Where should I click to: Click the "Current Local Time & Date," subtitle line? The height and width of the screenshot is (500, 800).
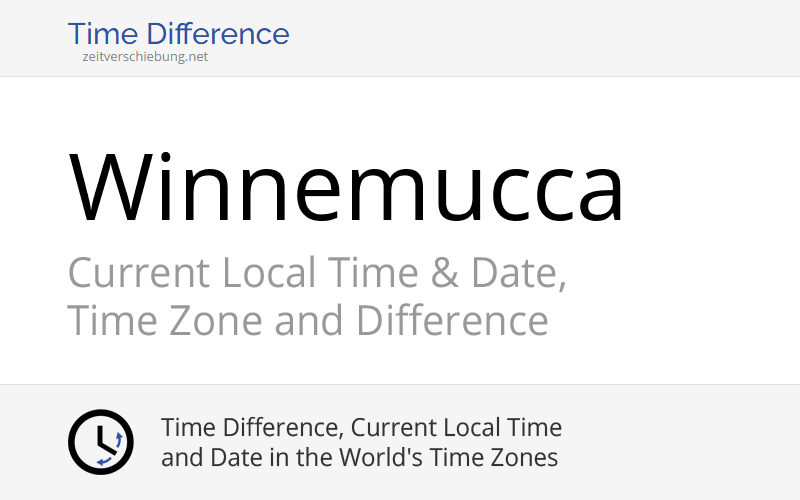(x=316, y=273)
